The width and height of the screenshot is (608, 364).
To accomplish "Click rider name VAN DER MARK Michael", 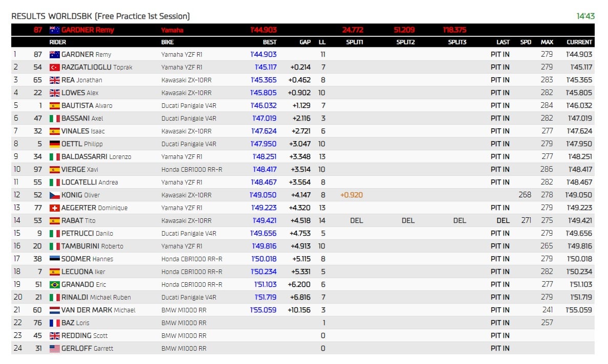I will [98, 310].
